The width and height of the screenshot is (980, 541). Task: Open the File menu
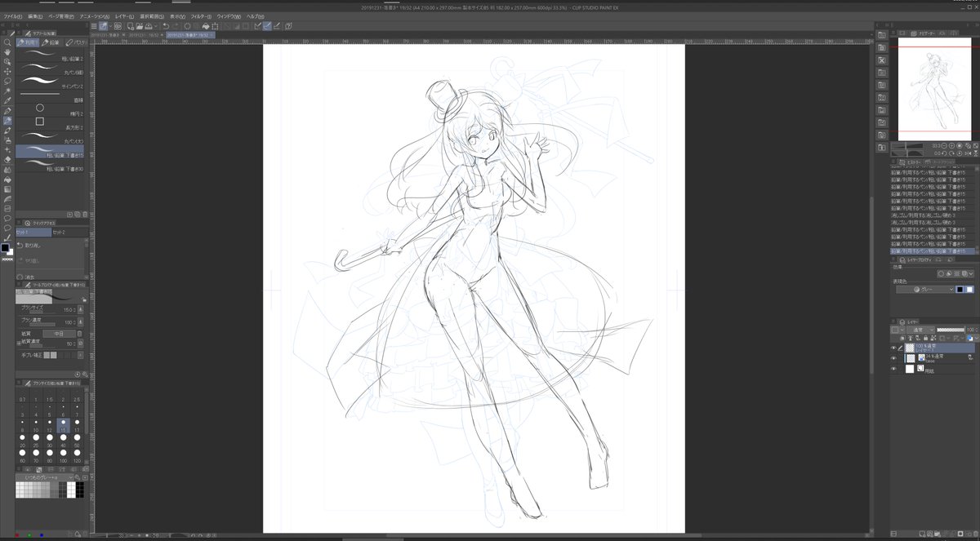click(11, 16)
